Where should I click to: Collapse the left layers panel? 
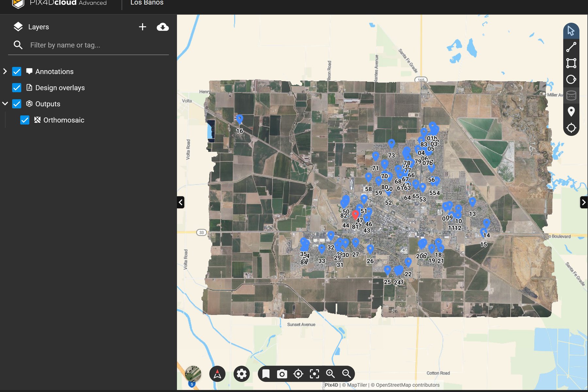[181, 202]
